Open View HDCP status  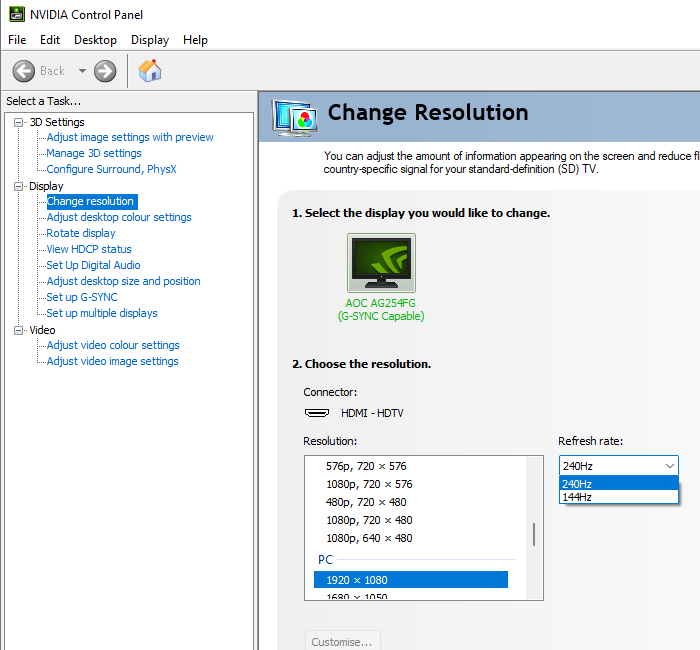click(89, 249)
